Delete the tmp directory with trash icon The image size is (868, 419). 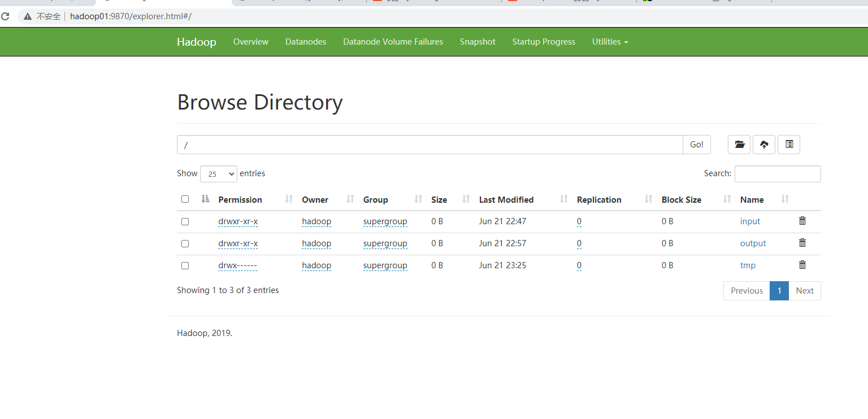click(x=802, y=265)
